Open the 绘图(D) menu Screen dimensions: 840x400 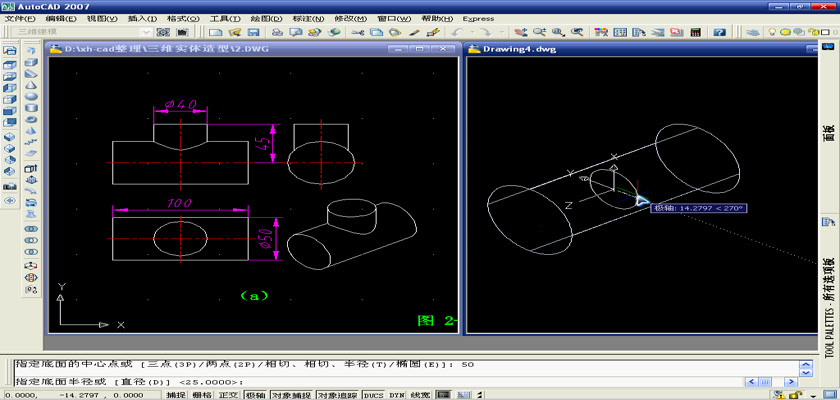click(266, 19)
